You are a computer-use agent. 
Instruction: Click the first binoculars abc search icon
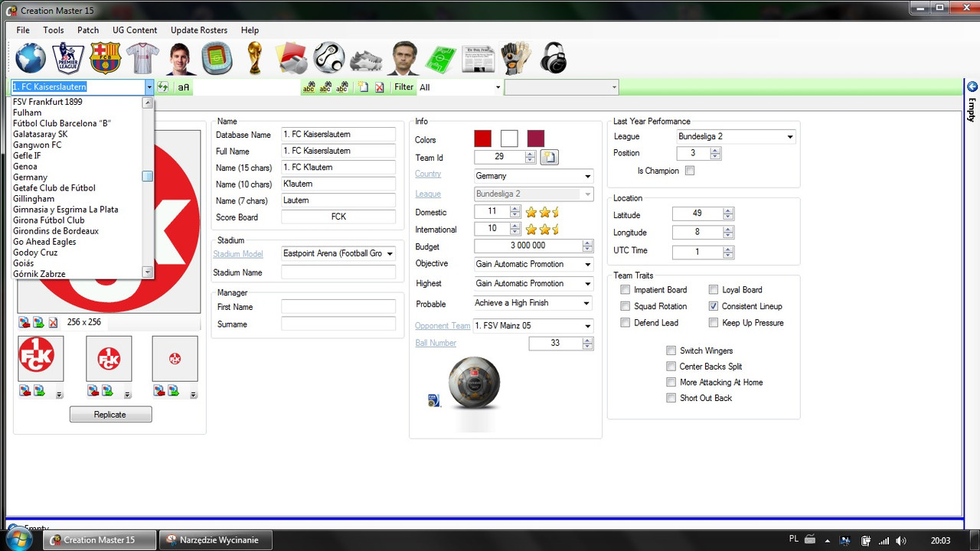309,87
